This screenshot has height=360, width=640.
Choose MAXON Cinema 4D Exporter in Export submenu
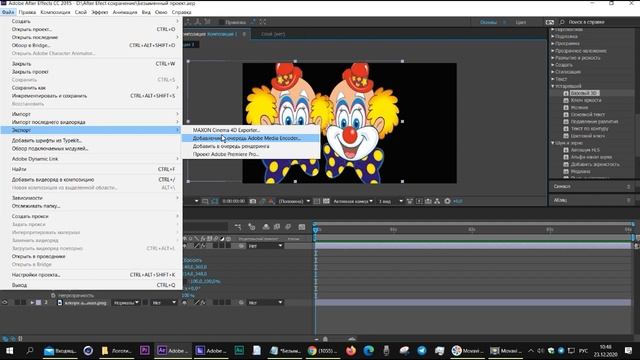226,130
